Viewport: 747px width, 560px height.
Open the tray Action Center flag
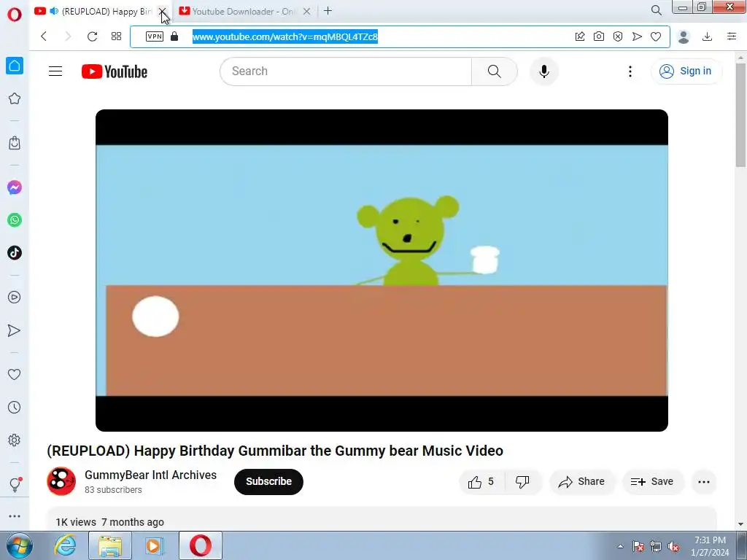point(638,546)
